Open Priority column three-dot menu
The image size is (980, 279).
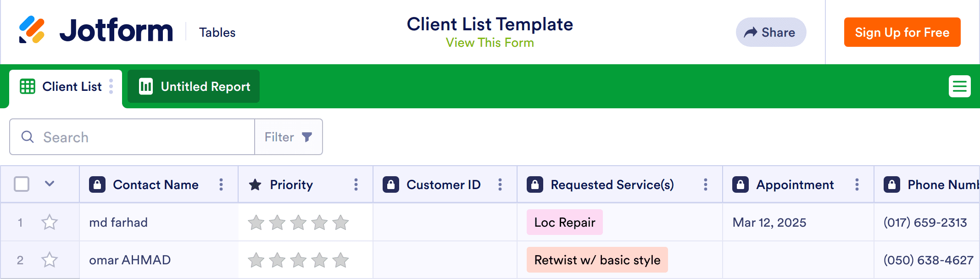tap(356, 184)
